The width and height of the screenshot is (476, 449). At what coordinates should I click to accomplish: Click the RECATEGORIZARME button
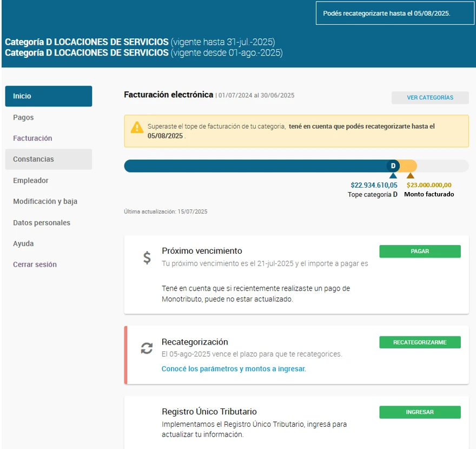(420, 342)
